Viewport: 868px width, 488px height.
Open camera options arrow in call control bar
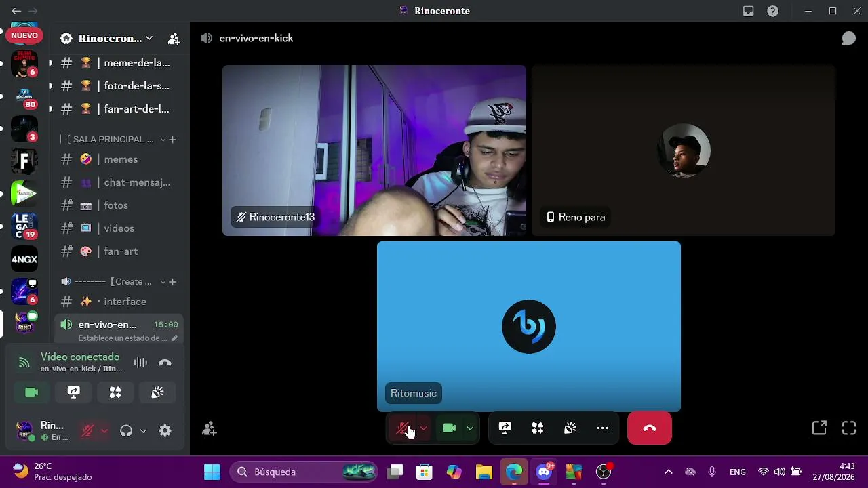469,428
